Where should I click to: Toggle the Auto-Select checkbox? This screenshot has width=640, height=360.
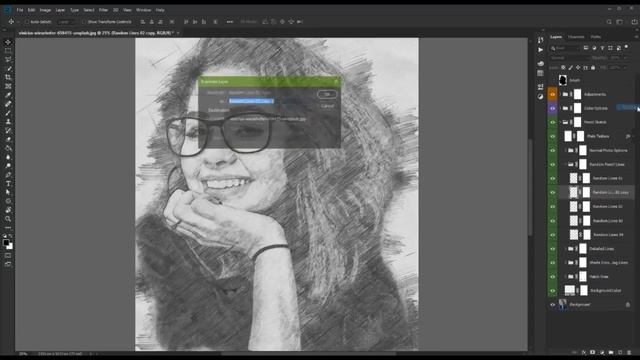27,22
